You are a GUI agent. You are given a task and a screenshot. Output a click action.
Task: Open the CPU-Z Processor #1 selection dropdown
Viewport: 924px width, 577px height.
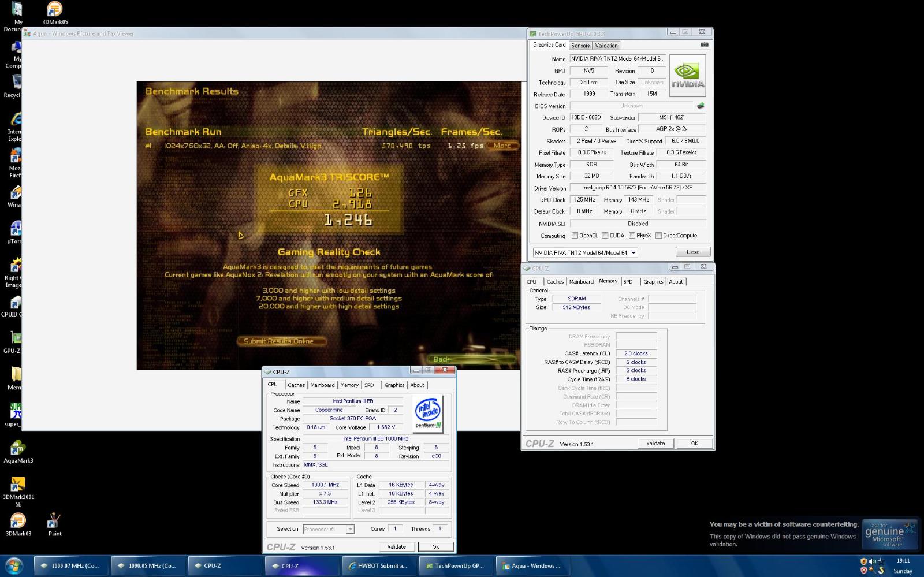coord(329,529)
